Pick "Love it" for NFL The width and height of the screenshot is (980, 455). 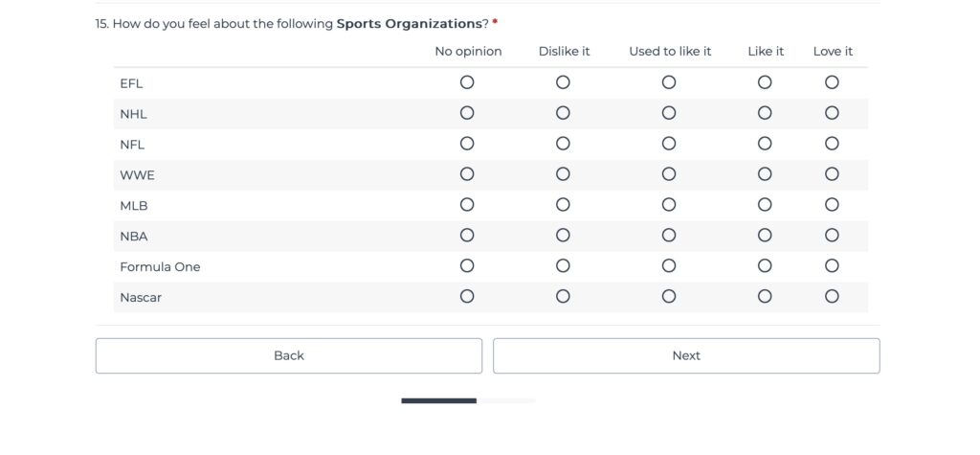[832, 144]
